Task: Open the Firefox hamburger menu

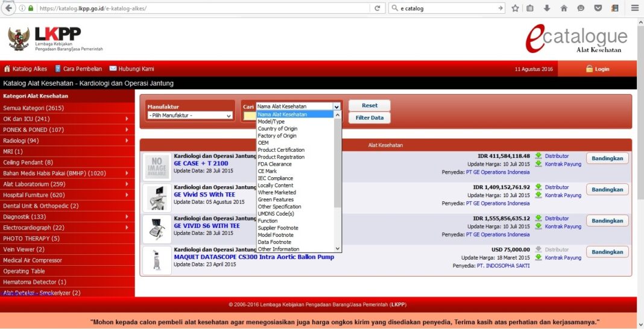Action: [x=635, y=8]
